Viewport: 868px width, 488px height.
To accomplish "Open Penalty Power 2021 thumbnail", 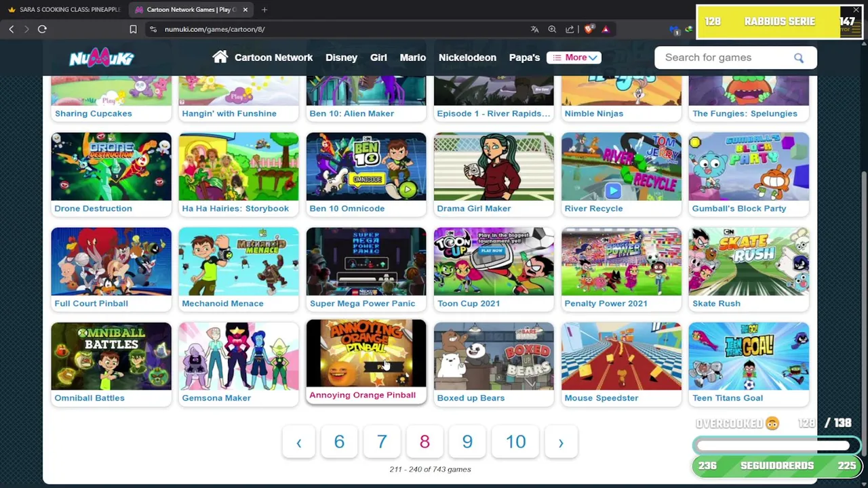I will coord(621,262).
